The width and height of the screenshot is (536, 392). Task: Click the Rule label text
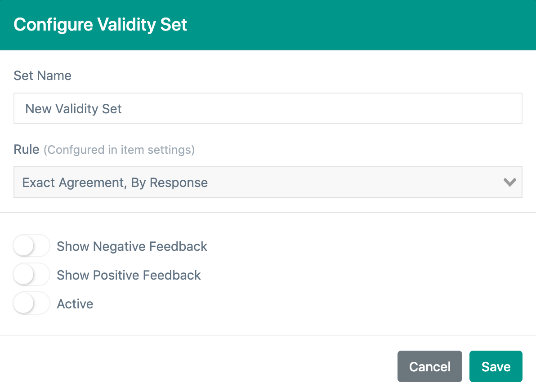(x=27, y=149)
